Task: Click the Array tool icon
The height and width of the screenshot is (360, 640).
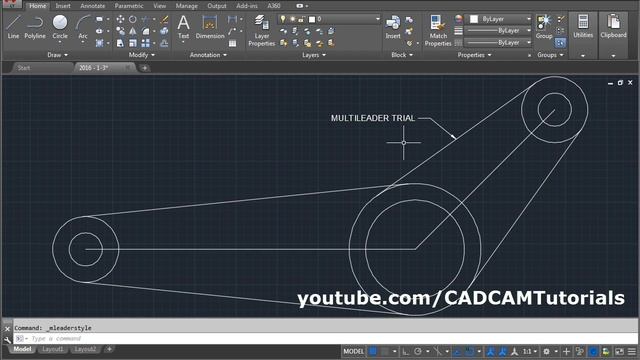Action: point(146,43)
